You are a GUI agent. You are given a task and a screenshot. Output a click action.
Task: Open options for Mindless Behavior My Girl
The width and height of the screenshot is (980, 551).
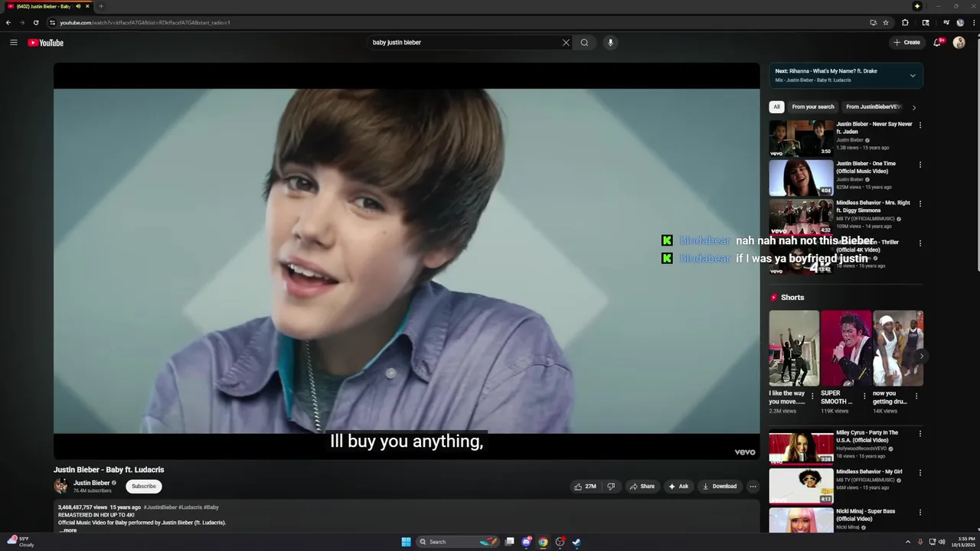point(920,473)
